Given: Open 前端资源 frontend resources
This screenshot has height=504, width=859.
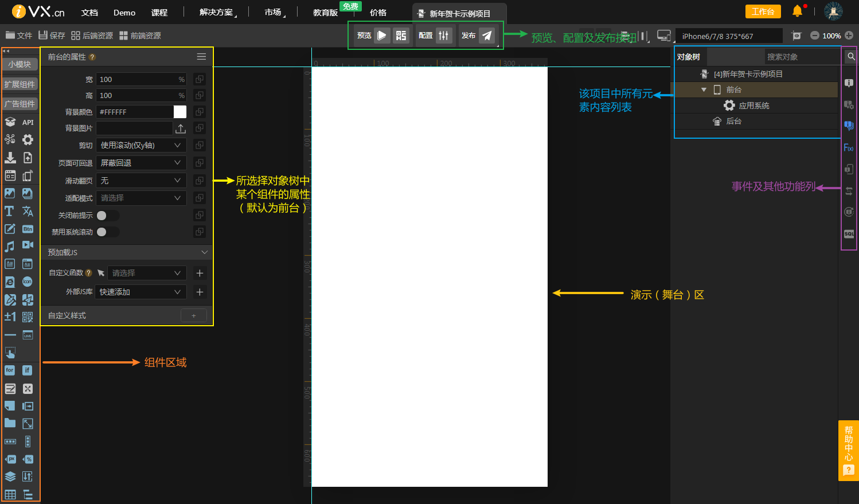Looking at the screenshot, I should tap(140, 36).
